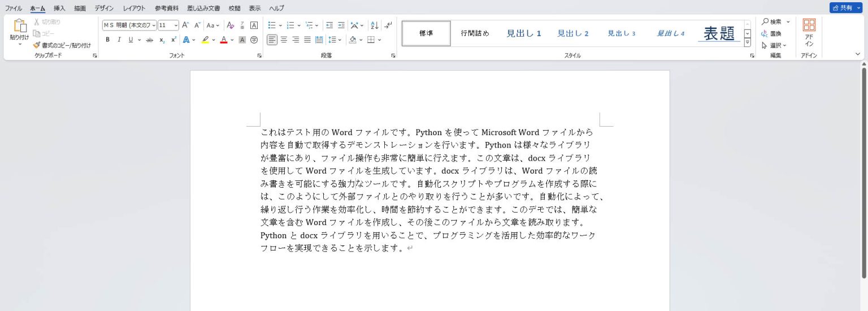Image resolution: width=868 pixels, height=311 pixels.
Task: Apply the red font color swatch
Action: [224, 40]
